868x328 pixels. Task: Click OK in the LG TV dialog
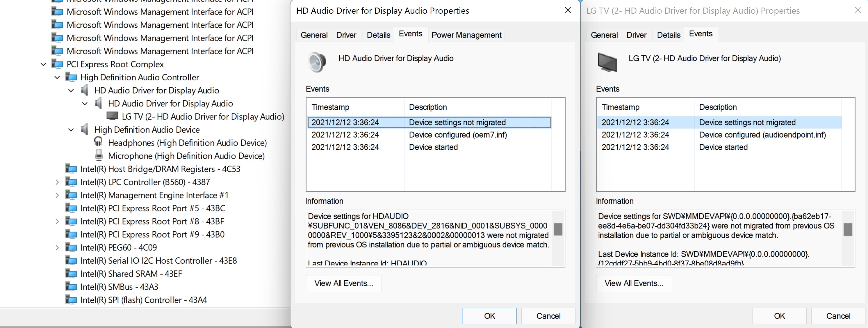(779, 316)
